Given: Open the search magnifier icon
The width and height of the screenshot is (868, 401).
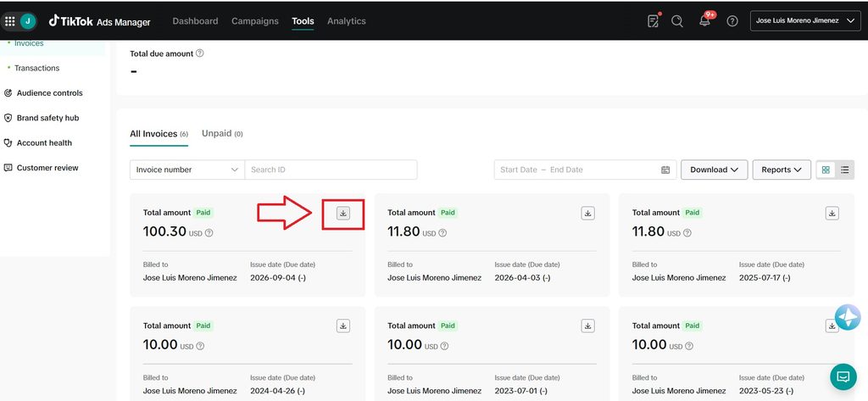Looking at the screenshot, I should [677, 21].
